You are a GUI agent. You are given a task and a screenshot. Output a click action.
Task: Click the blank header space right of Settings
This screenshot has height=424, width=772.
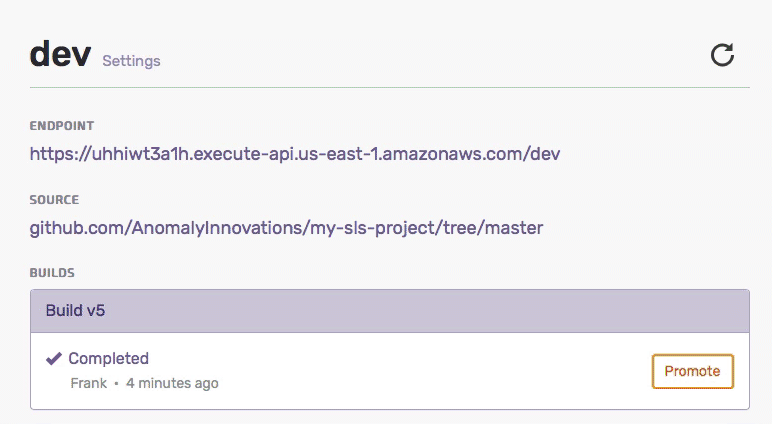point(420,56)
